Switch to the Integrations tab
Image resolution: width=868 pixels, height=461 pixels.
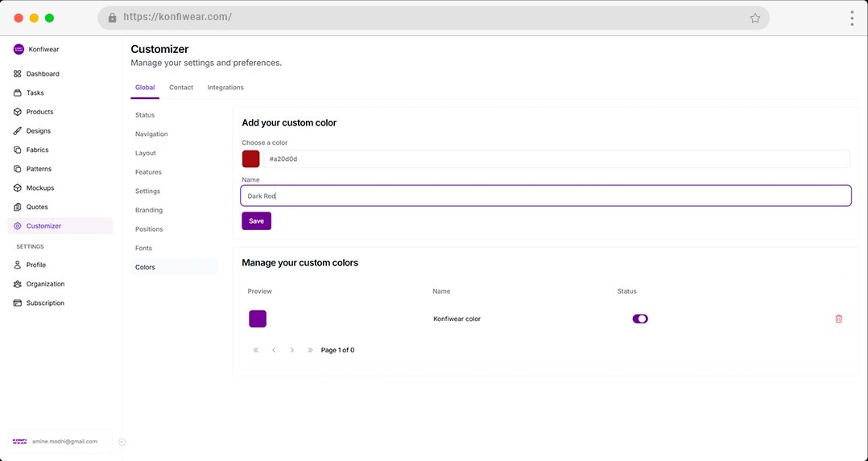coord(225,88)
